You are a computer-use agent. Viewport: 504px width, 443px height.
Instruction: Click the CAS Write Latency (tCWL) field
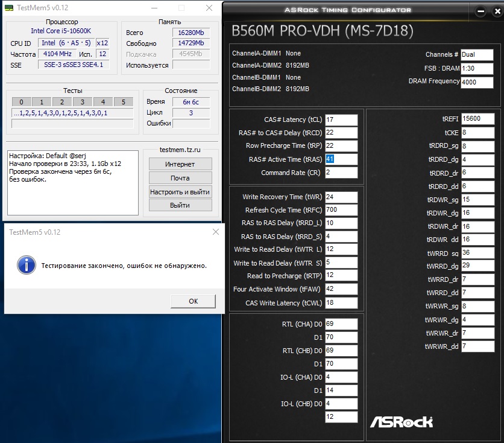pyautogui.click(x=341, y=303)
